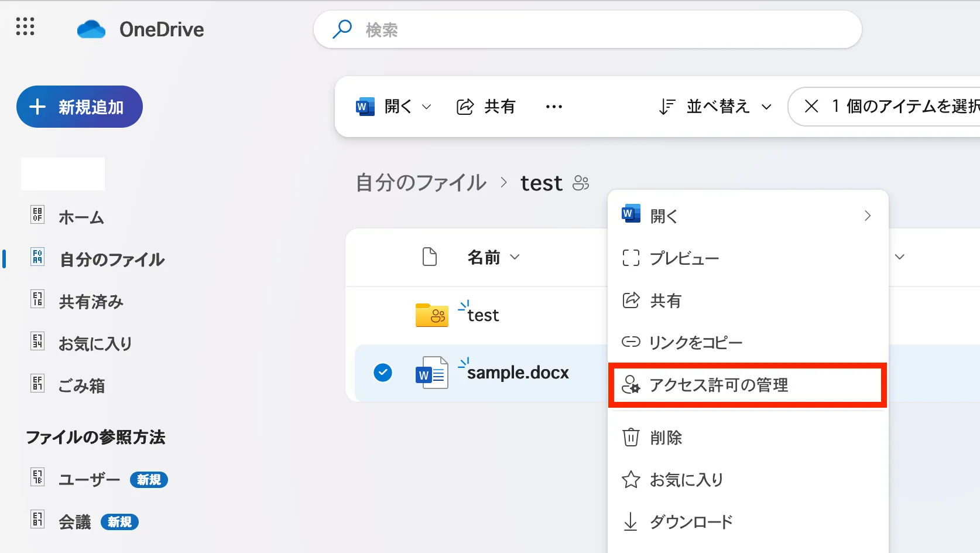Select 削除 in the context menu
980x553 pixels.
click(x=666, y=438)
